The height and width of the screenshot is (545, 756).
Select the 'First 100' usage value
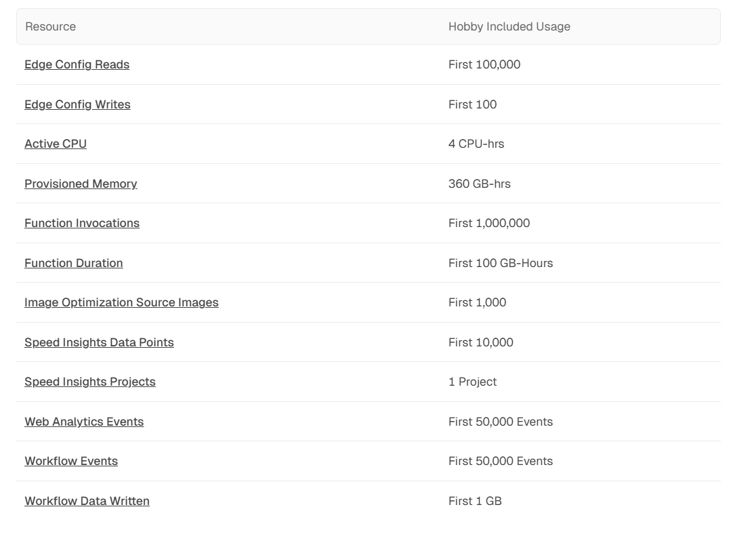(473, 104)
